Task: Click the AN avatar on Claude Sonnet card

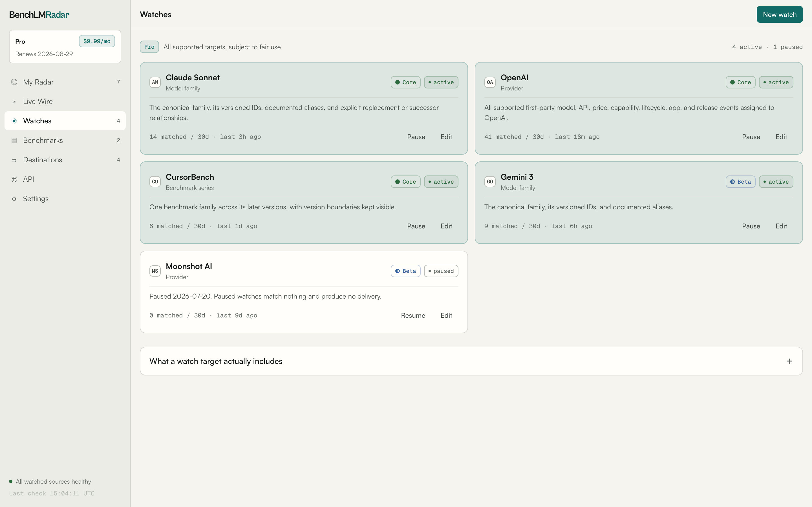Action: pos(155,82)
